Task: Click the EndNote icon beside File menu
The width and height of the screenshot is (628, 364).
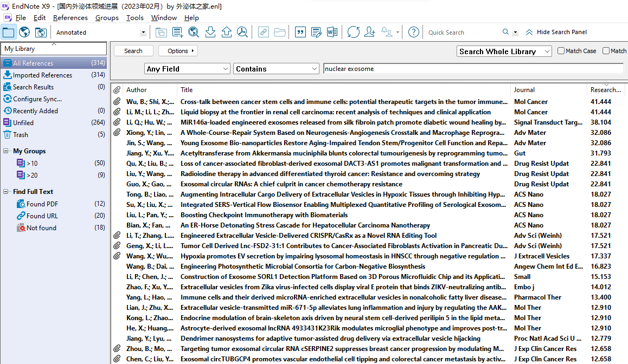Action: (x=8, y=17)
